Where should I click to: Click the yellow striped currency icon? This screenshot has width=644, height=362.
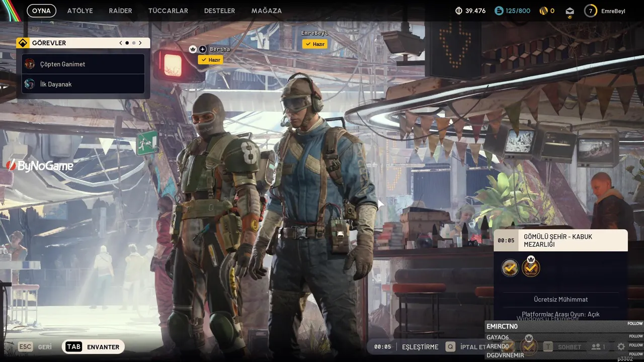[543, 11]
